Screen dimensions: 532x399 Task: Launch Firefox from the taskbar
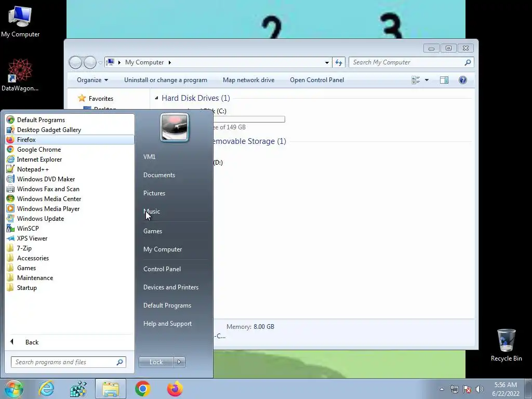[x=175, y=389]
